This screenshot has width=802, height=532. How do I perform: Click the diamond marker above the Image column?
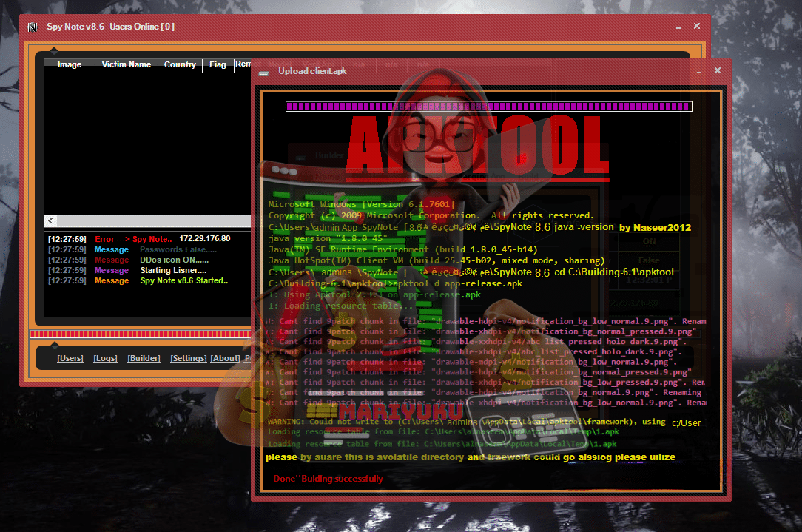[54, 51]
